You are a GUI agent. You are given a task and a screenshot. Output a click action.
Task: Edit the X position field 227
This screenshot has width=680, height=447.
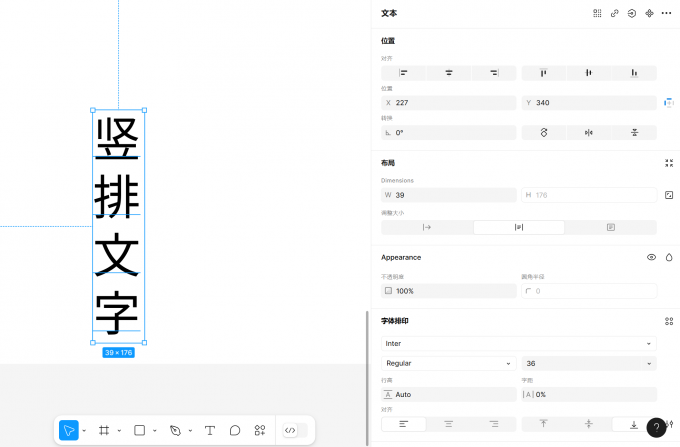point(448,103)
